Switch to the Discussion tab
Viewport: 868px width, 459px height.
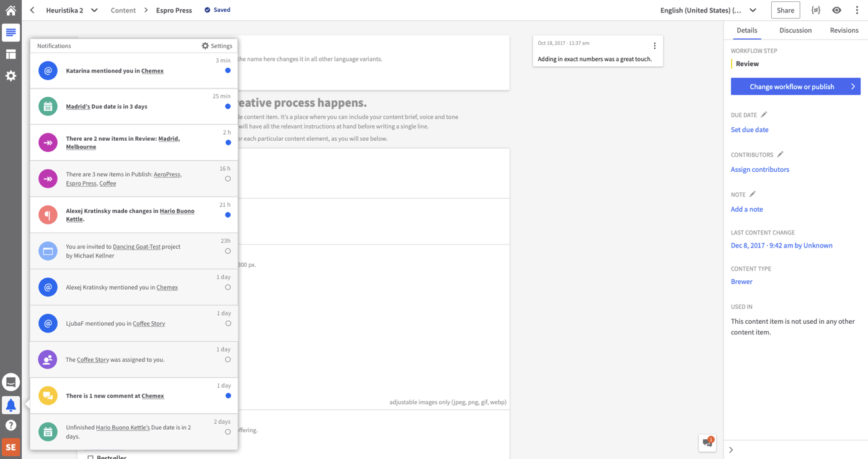click(795, 30)
